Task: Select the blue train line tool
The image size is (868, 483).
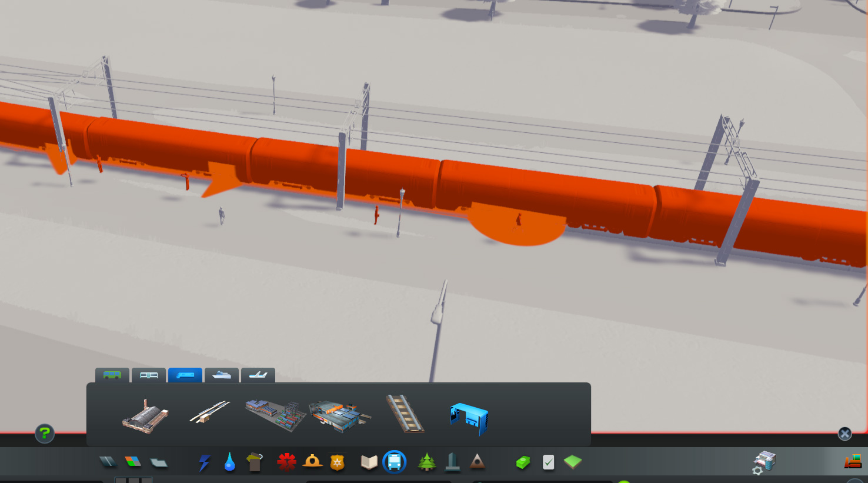Action: tap(469, 418)
